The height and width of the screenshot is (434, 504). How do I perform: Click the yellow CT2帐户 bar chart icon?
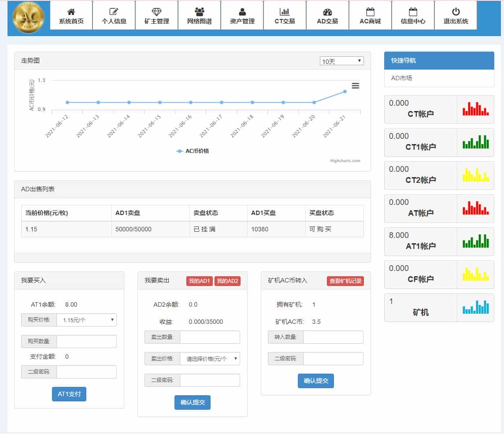(x=475, y=175)
